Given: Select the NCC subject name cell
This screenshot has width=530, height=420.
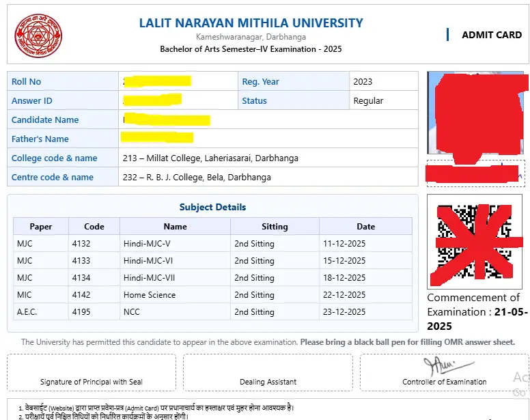Looking at the screenshot, I should [x=132, y=312].
